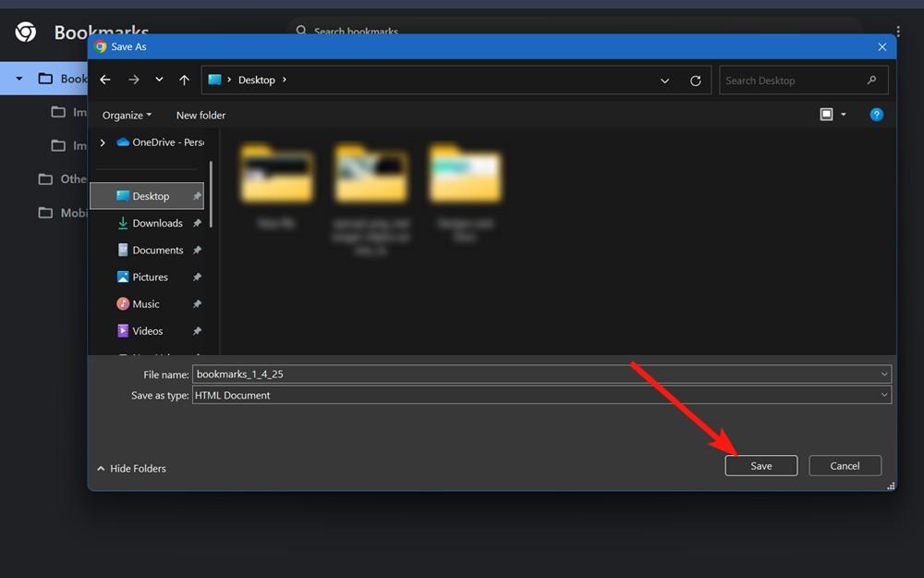Click the pin icon beside Videos
Image resolution: width=924 pixels, height=578 pixels.
tap(197, 331)
